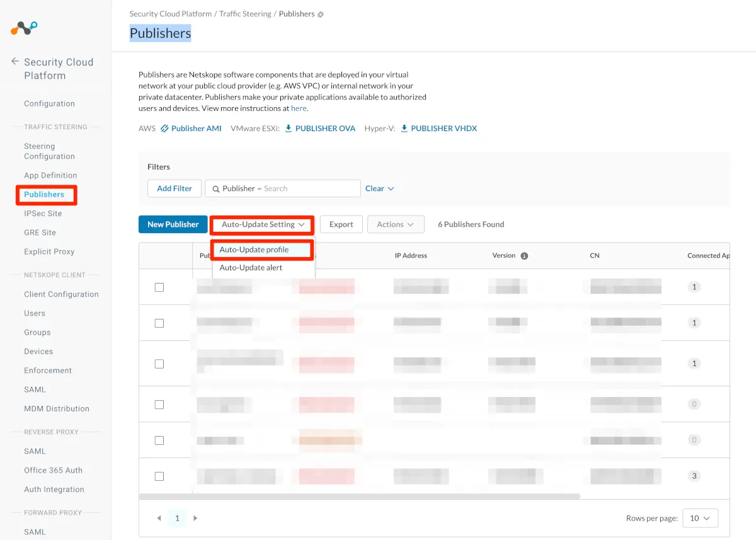The width and height of the screenshot is (756, 540).
Task: Click page number 1 in pagination
Action: [177, 518]
